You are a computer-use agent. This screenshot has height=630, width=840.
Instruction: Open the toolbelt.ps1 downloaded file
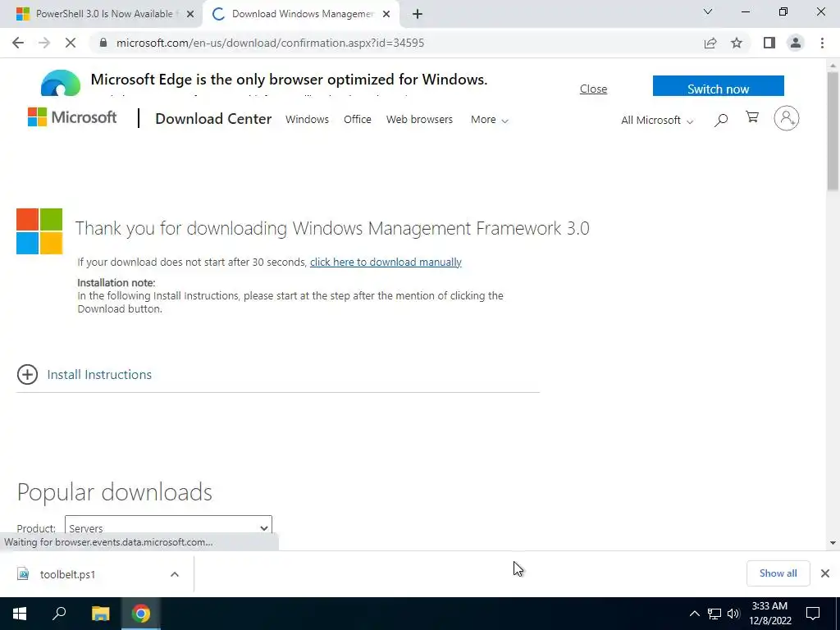coord(67,574)
